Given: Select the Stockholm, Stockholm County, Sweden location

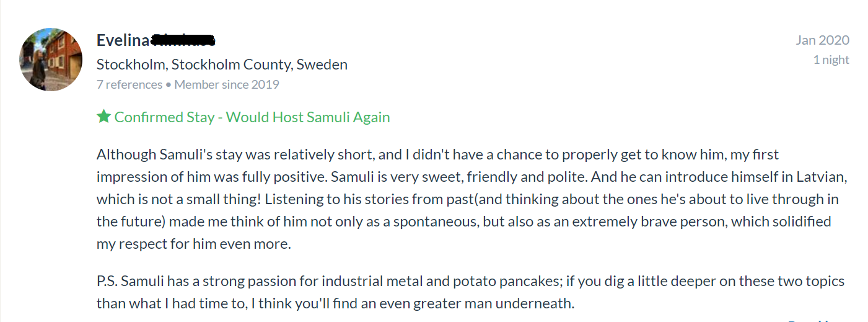Looking at the screenshot, I should tap(222, 64).
